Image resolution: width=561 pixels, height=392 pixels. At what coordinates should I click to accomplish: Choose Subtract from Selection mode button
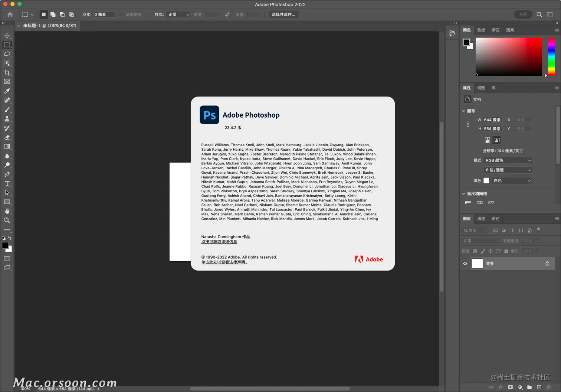pyautogui.click(x=62, y=14)
